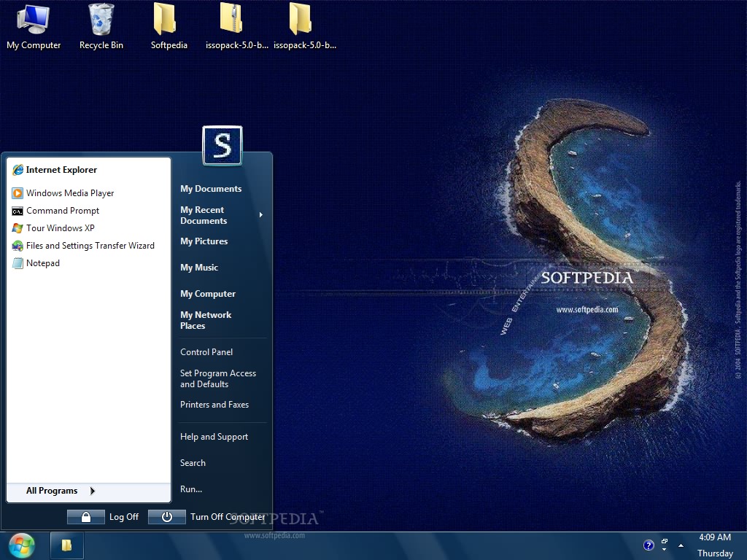
Task: Click the Log Off text label
Action: point(124,517)
